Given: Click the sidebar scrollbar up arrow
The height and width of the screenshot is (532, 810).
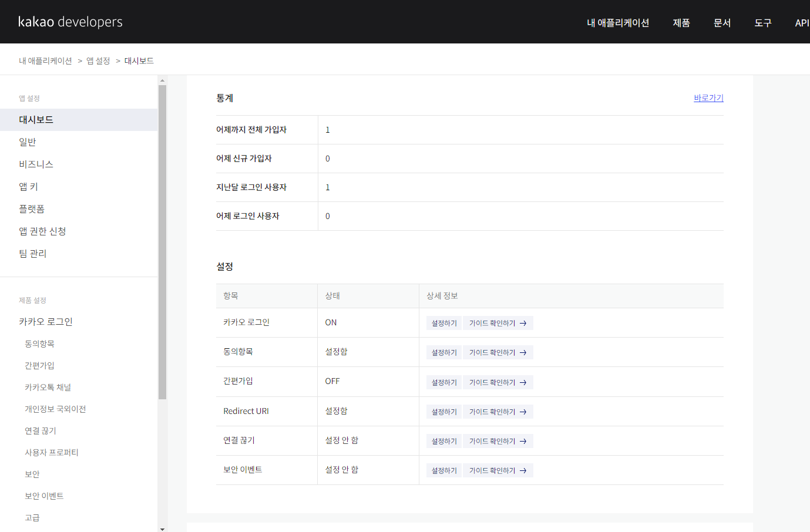Looking at the screenshot, I should tap(162, 80).
